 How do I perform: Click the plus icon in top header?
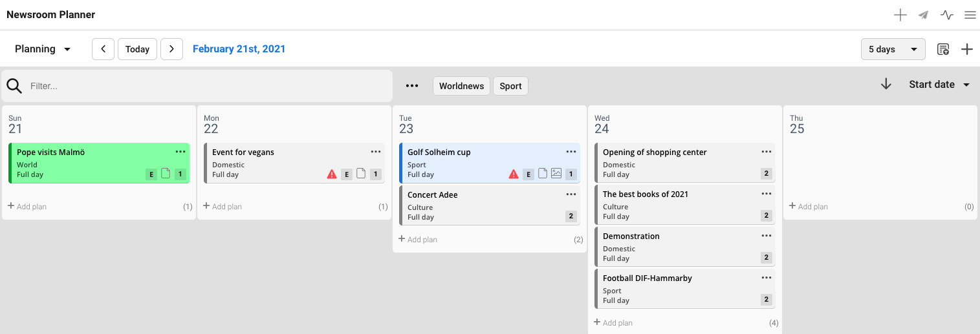click(900, 15)
